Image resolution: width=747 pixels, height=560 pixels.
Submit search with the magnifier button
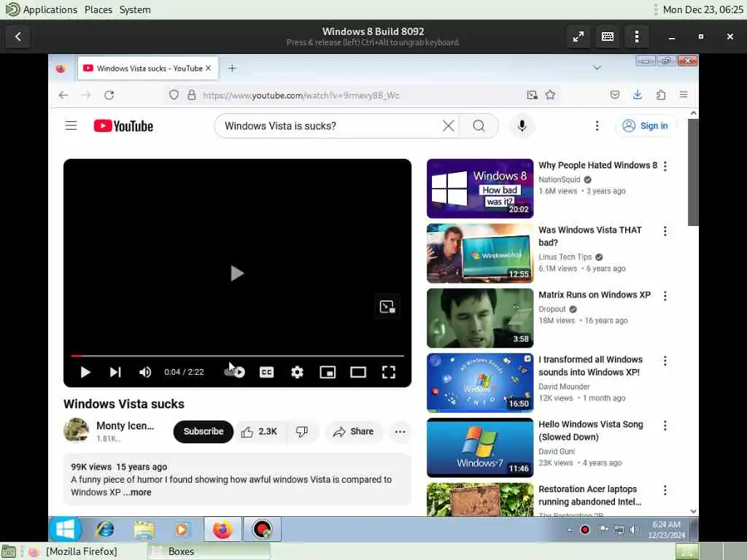click(x=479, y=125)
